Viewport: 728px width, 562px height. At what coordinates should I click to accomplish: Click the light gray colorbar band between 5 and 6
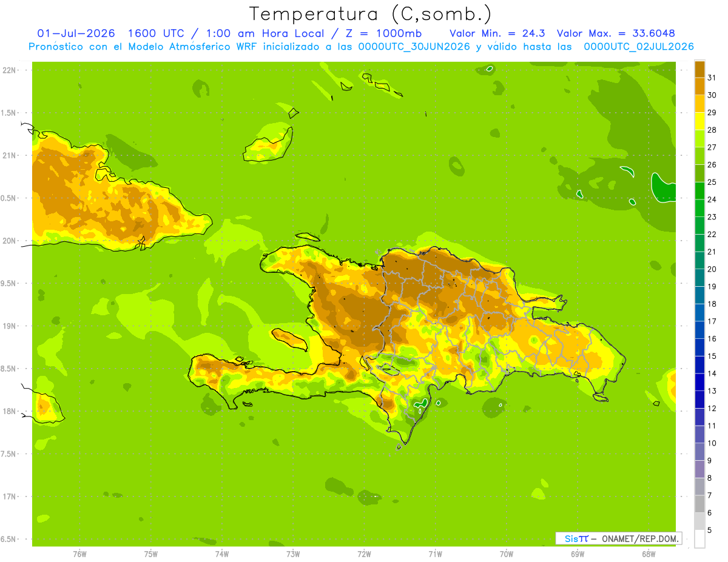[x=699, y=521]
